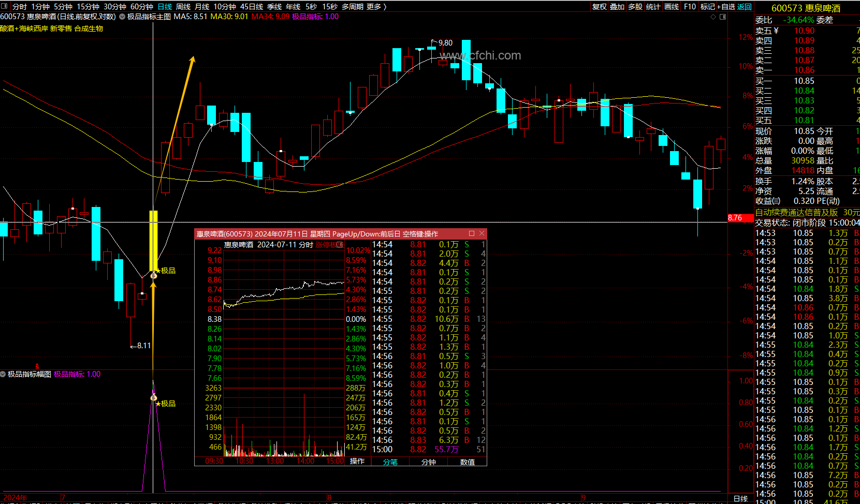This screenshot has width=860, height=504.
Task: Switch popup to the 分笔 tab
Action: click(390, 462)
